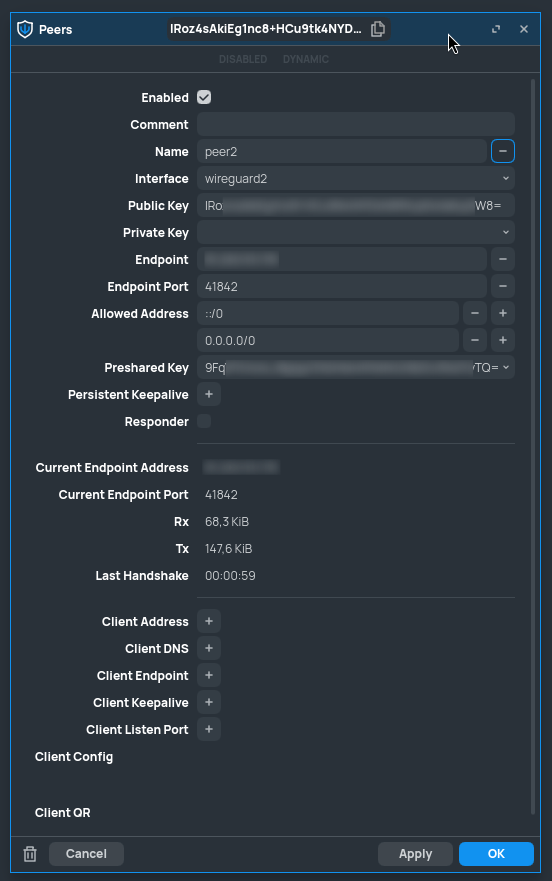Add a Persistent Keepalive value

(x=209, y=394)
